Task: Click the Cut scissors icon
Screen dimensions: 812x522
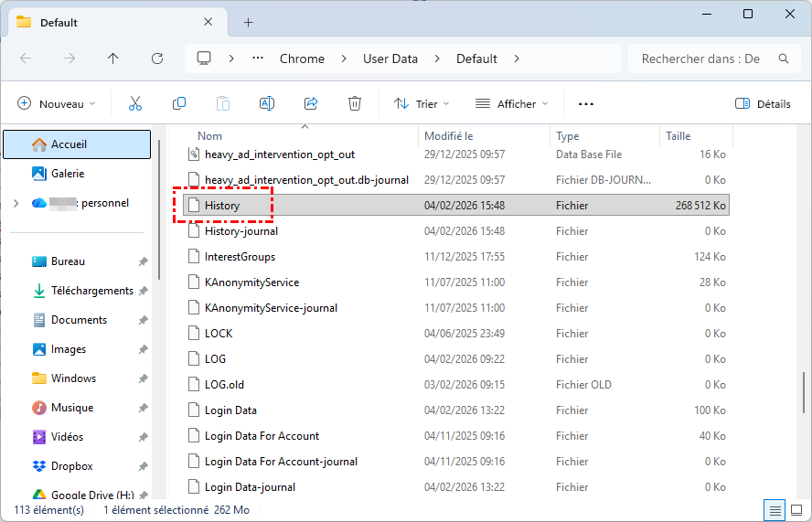Action: click(135, 104)
